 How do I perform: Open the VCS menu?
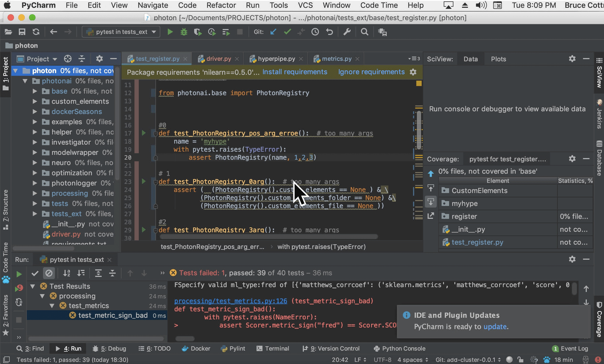pos(305,5)
